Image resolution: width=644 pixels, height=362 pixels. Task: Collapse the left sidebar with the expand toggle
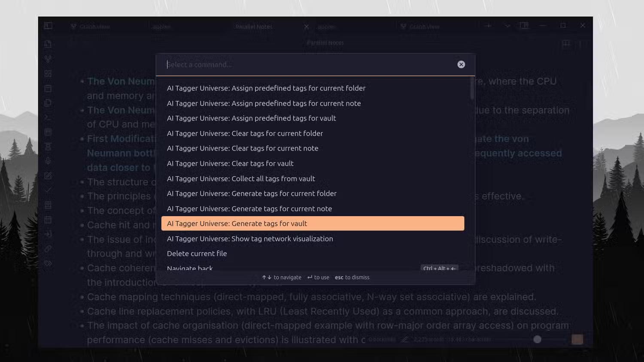click(48, 25)
